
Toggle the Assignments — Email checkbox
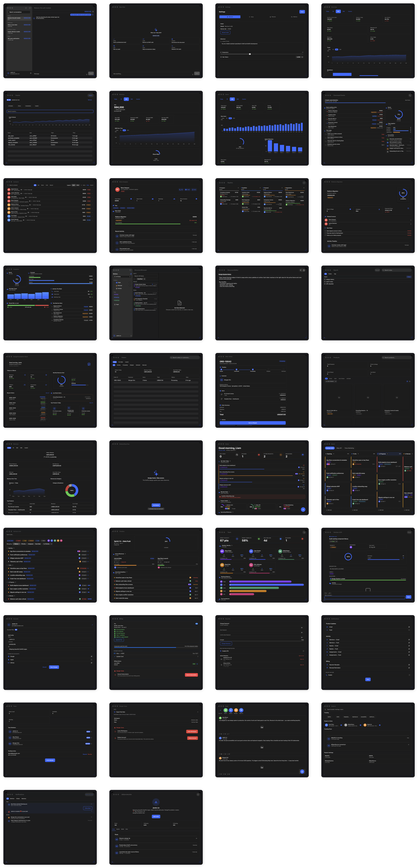point(409,652)
